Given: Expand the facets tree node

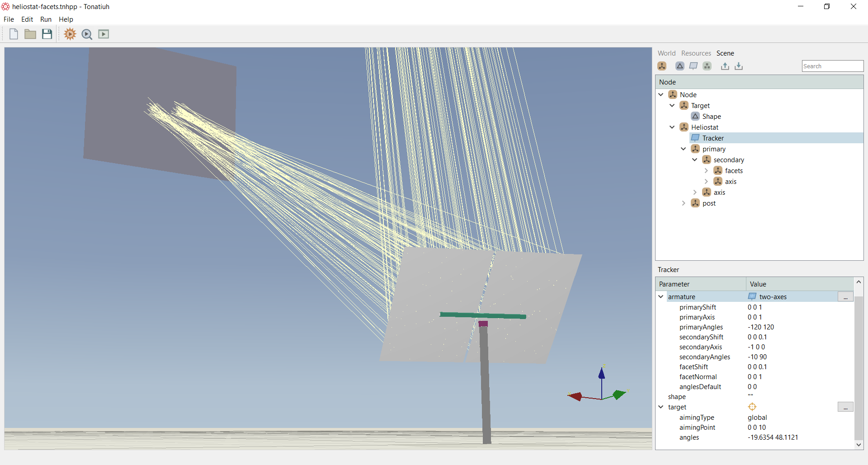Looking at the screenshot, I should tap(706, 170).
